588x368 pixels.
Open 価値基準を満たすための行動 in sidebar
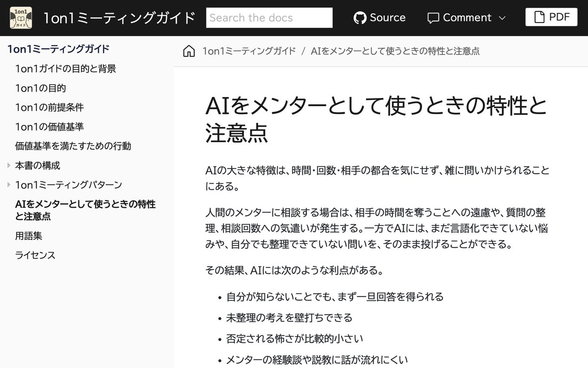[73, 146]
